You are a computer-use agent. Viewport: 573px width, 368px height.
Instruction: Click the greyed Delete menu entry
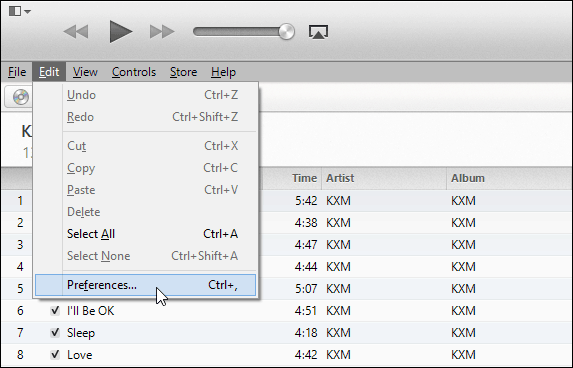(x=145, y=212)
